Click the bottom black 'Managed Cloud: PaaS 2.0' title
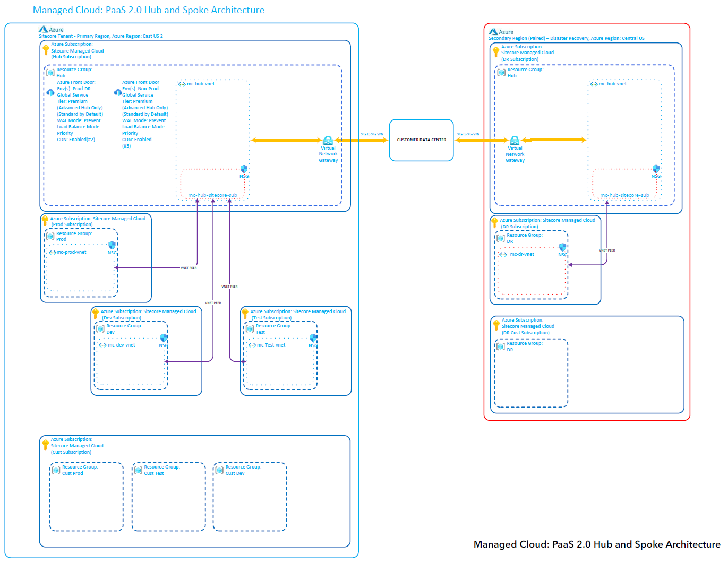This screenshot has width=728, height=563. [x=597, y=544]
